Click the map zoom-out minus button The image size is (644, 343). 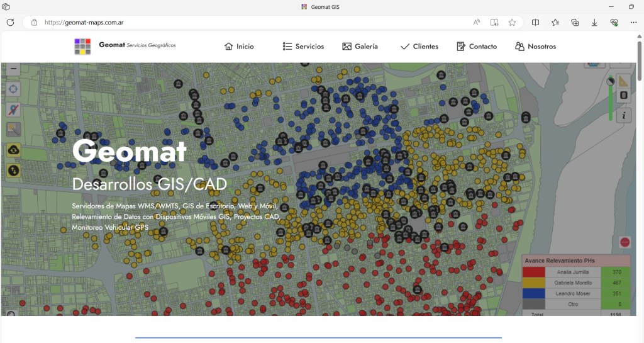click(x=13, y=69)
